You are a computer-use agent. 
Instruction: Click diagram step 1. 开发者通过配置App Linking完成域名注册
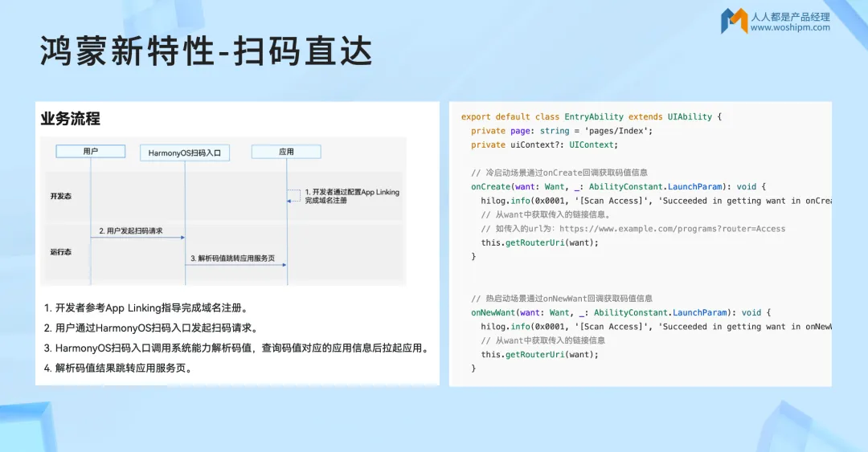tap(352, 196)
